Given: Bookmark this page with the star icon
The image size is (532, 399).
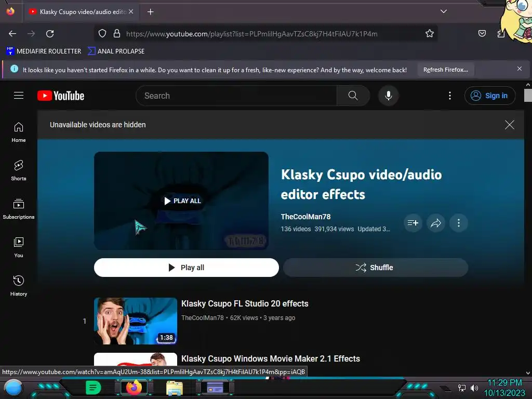Looking at the screenshot, I should (430, 33).
